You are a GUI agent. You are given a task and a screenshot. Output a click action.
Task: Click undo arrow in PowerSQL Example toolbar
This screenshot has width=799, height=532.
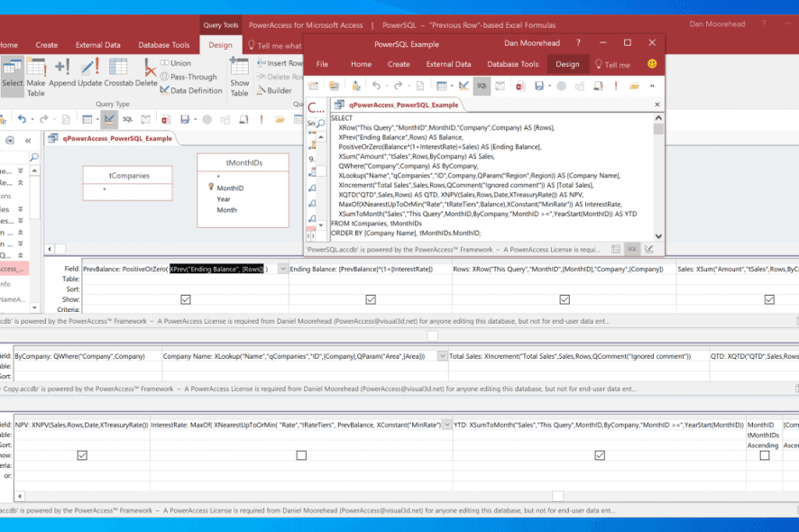point(377,86)
